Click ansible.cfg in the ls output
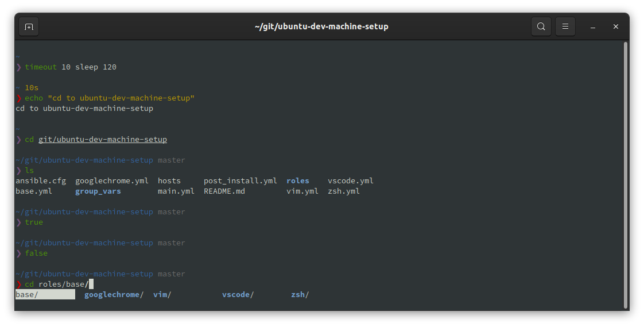Viewport: 644px width, 327px height. pos(41,181)
